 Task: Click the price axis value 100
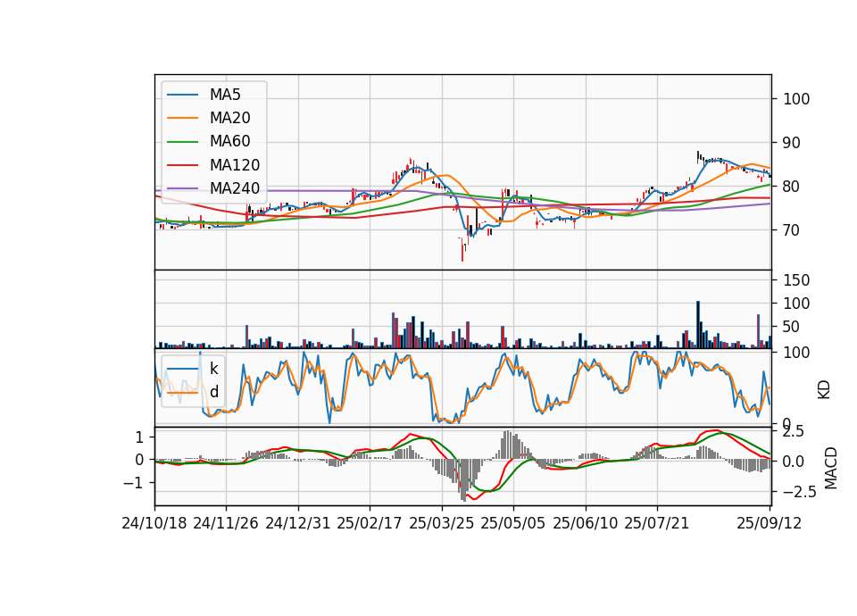tap(796, 99)
